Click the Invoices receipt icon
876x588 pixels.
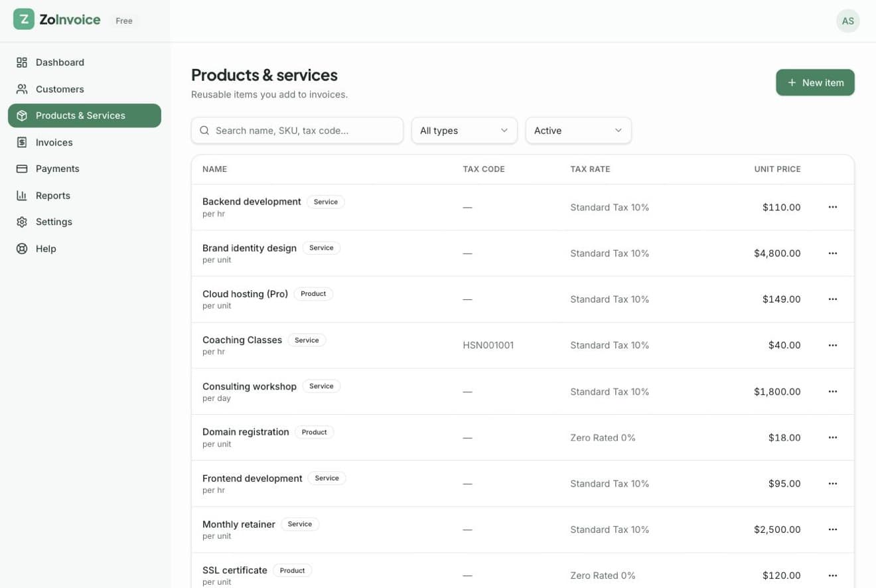coord(22,142)
